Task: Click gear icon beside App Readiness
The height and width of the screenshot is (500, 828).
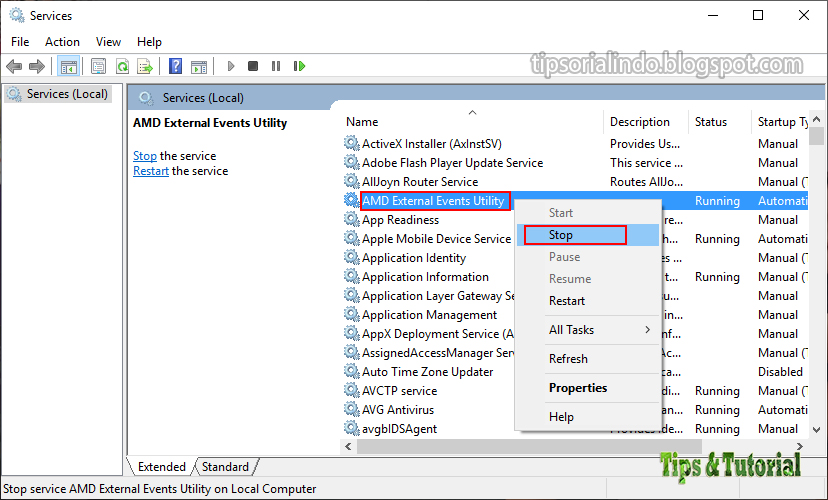Action: (352, 219)
